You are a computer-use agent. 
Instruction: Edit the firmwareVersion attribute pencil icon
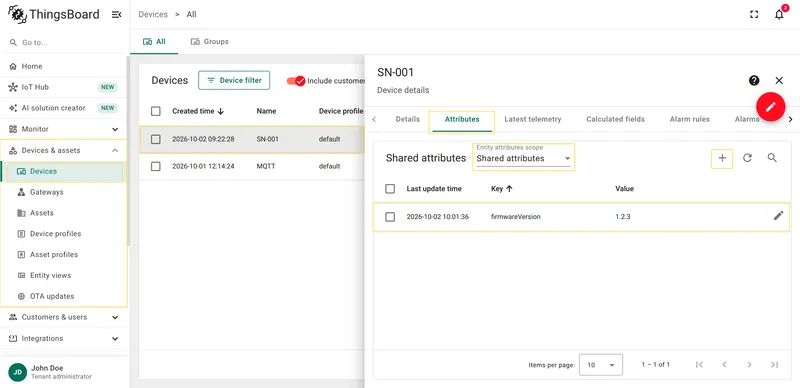(778, 216)
